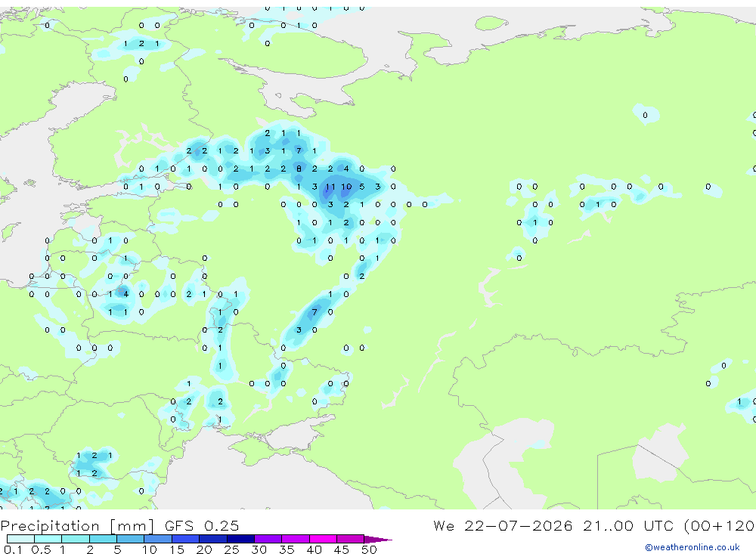756x554 pixels.
Task: Click the "15" label under the legend
Action: pos(176,549)
